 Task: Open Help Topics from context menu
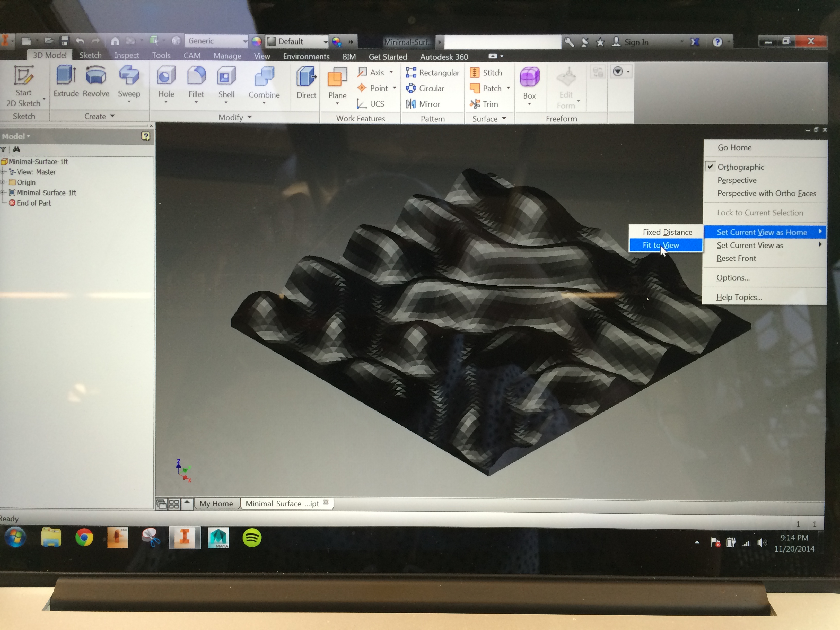point(739,296)
